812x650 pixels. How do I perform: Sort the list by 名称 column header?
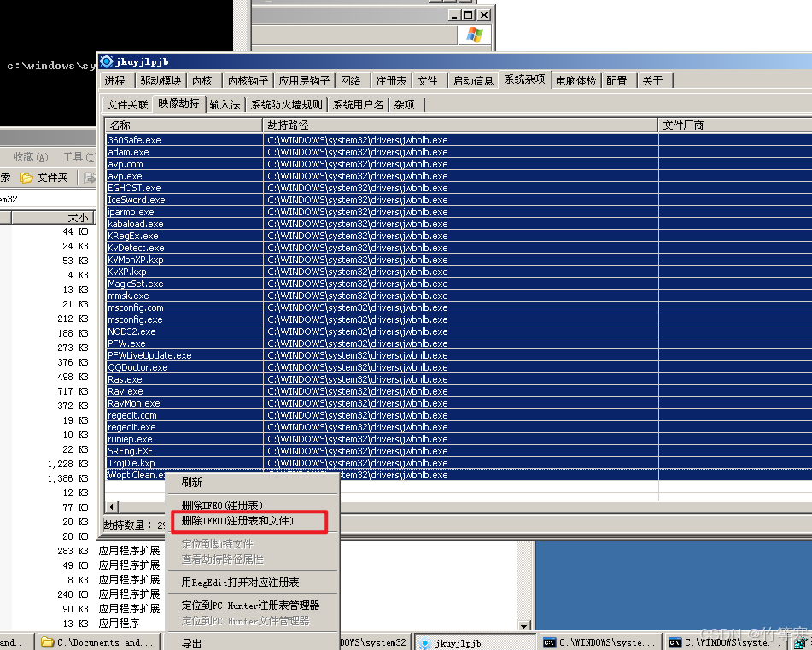183,126
